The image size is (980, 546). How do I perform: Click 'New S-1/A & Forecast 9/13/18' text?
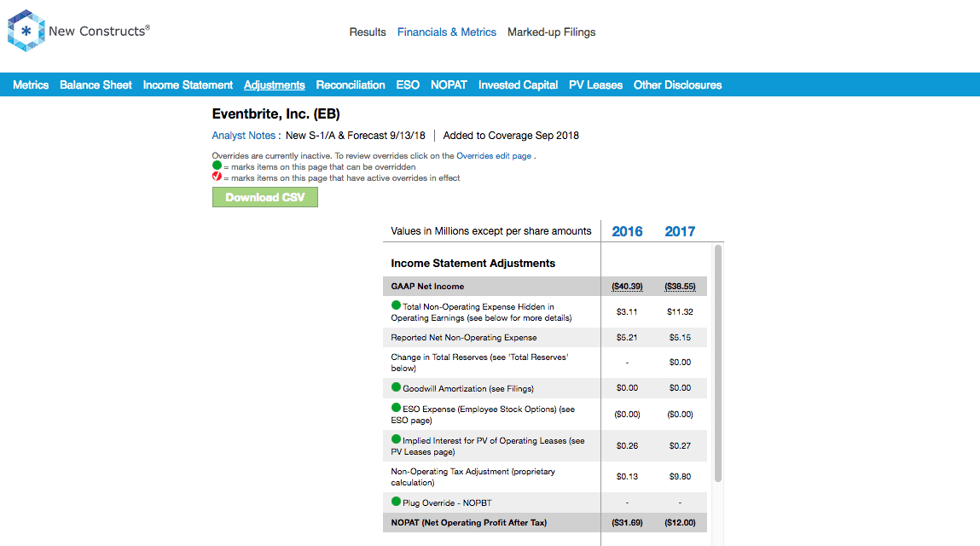click(355, 135)
